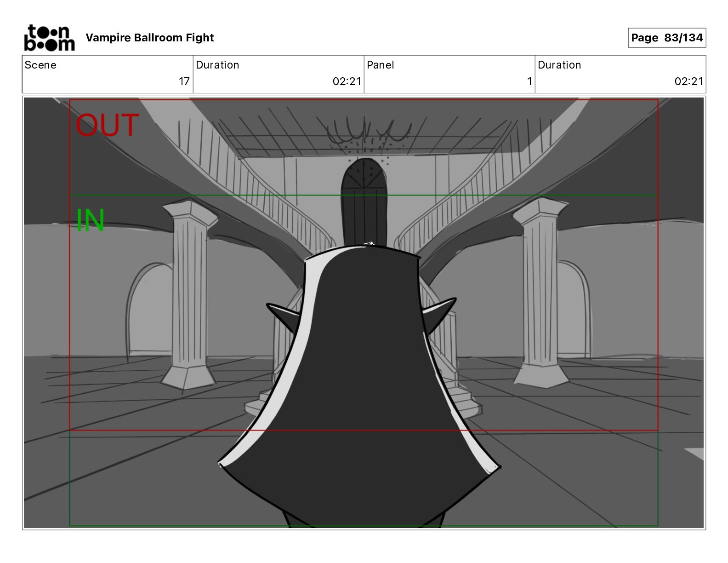Select scene number '17'
728x563 pixels.
(x=184, y=81)
